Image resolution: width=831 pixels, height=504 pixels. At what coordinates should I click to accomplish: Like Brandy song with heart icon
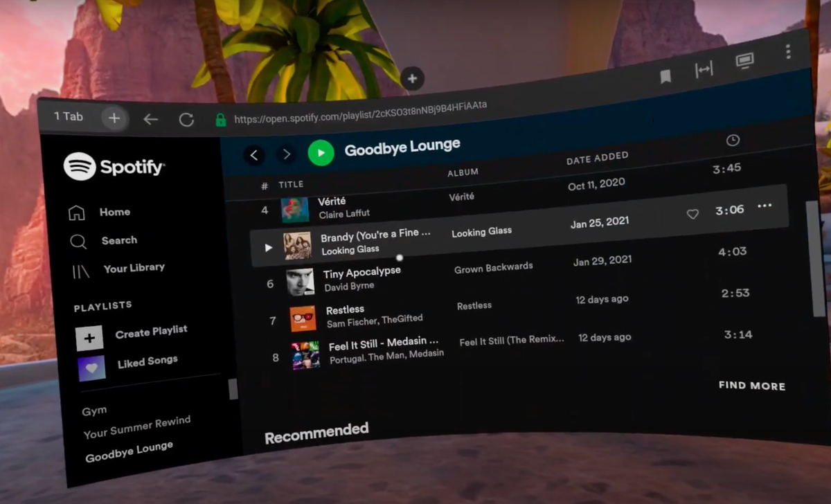coord(692,214)
